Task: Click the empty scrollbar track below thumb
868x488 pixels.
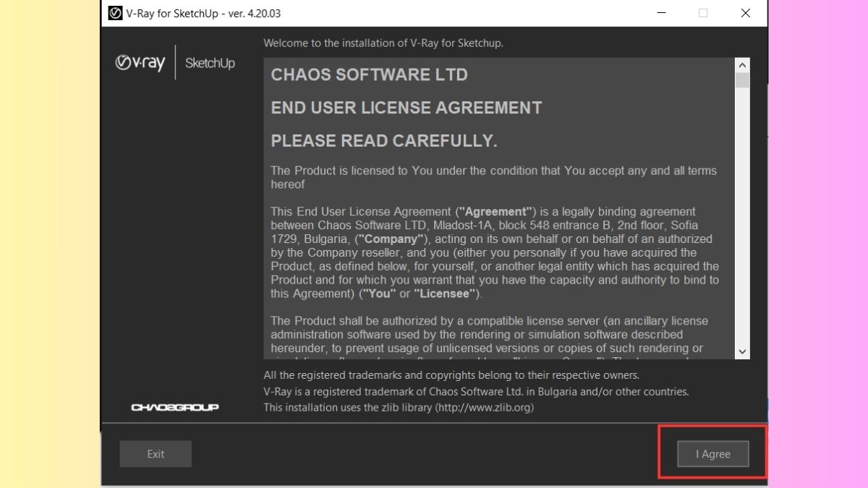Action: point(742,217)
